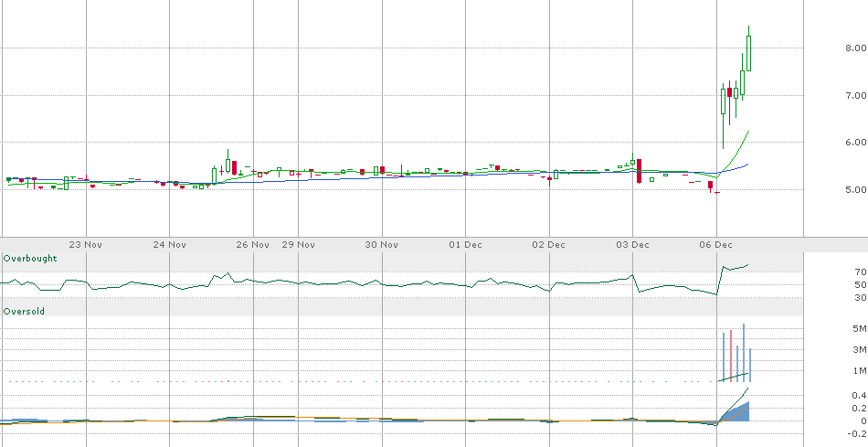Click the 0.2 MACD axis label
The width and height of the screenshot is (868, 447).
860,409
